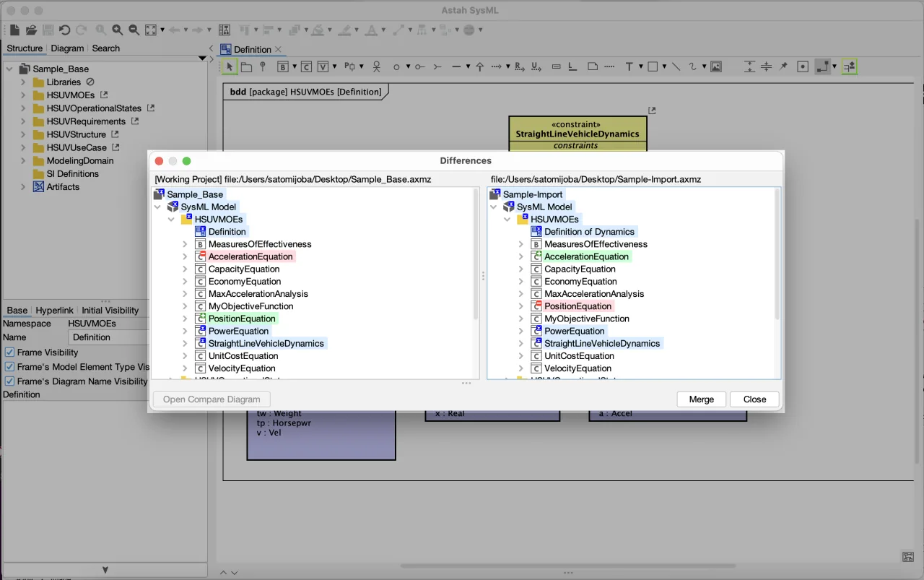Select AccelerationEquation in Sample-Import pane
The image size is (924, 580).
tap(587, 256)
